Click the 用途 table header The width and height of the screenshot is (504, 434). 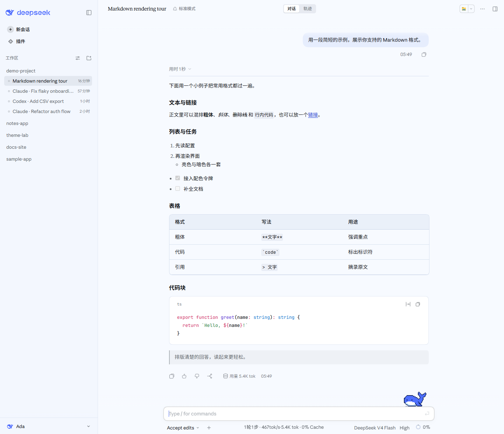tap(353, 222)
